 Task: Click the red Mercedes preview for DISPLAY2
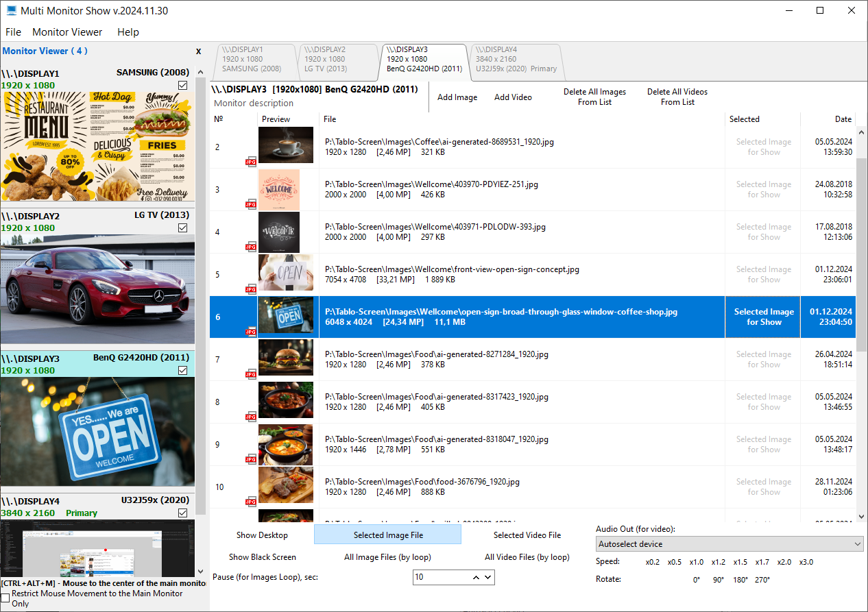pos(97,289)
